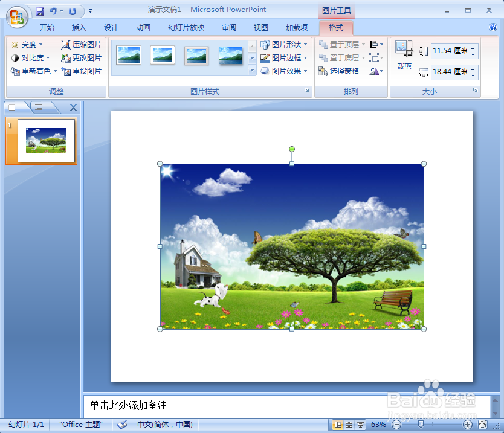504x433 pixels.
Task: Open the 插入 ribbon tab
Action: click(x=79, y=28)
